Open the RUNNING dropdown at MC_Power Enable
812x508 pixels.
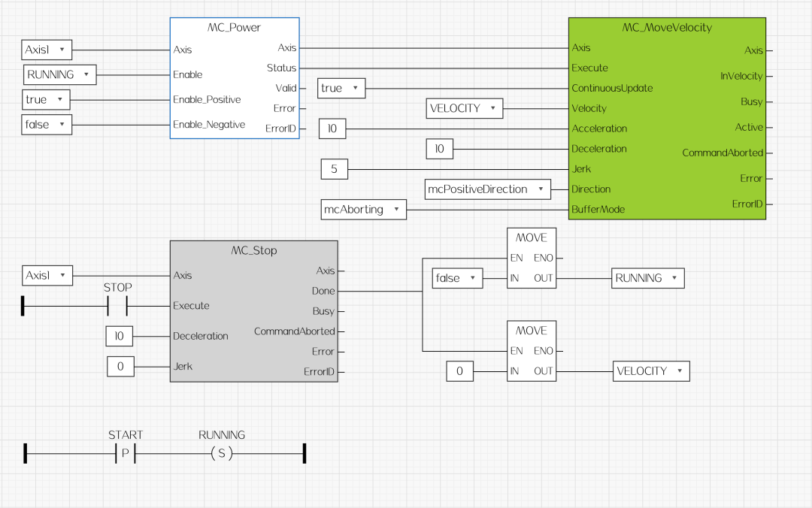click(x=60, y=74)
